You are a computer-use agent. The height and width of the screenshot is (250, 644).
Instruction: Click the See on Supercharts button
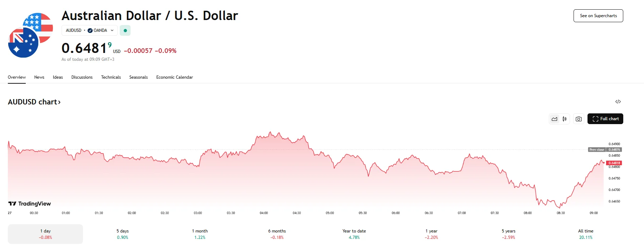pyautogui.click(x=598, y=16)
